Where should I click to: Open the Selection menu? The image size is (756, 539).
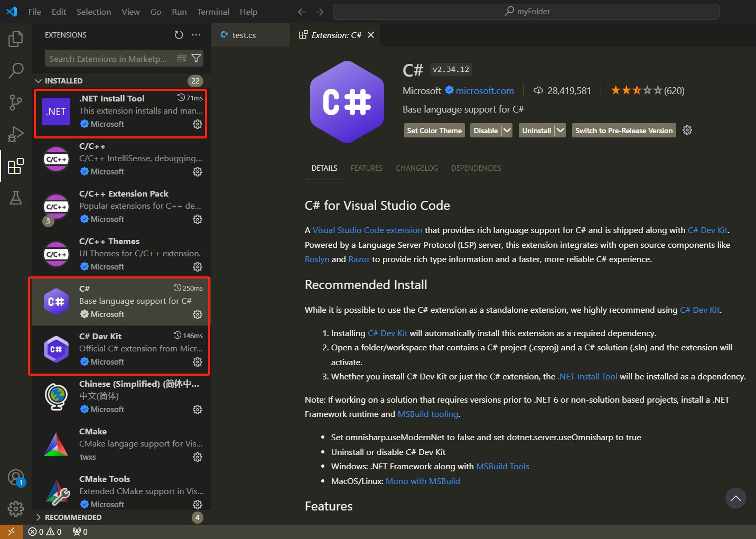point(94,12)
